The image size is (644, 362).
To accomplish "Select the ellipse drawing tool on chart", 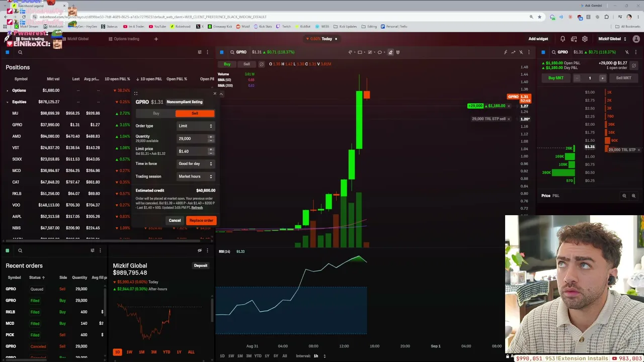I will click(x=380, y=52).
